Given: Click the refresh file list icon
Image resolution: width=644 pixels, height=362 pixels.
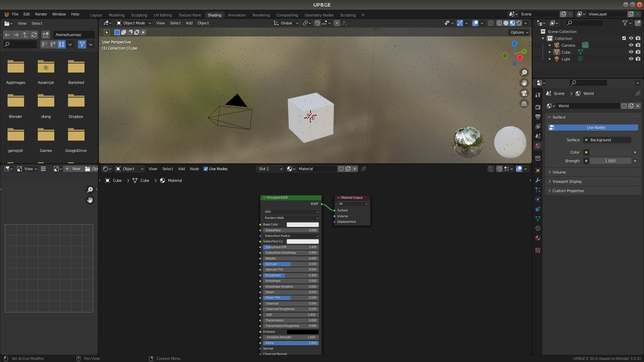Looking at the screenshot, I should 34,35.
